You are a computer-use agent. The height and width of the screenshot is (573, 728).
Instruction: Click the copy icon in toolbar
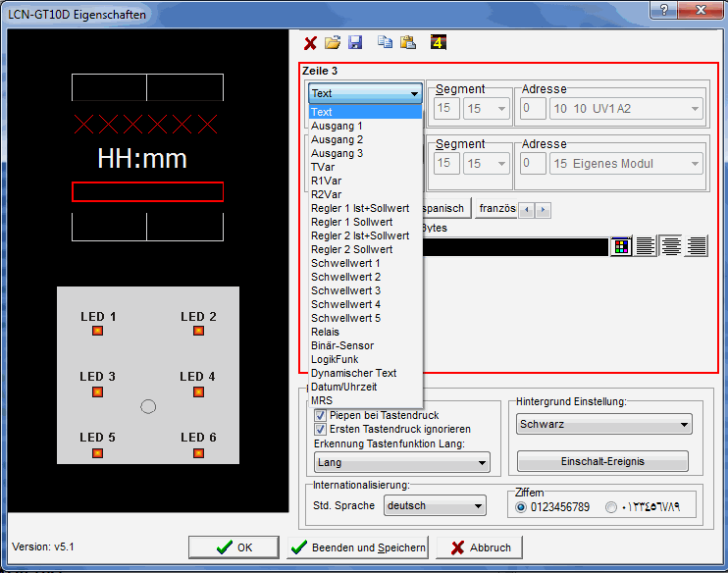(386, 43)
